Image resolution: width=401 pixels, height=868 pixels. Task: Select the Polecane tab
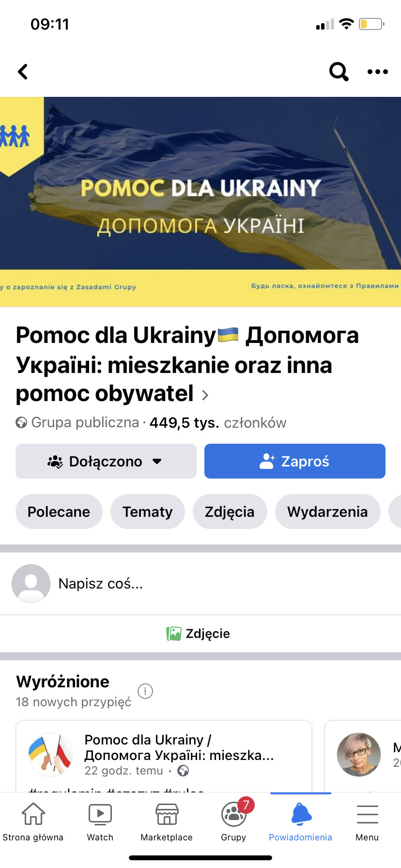click(59, 511)
